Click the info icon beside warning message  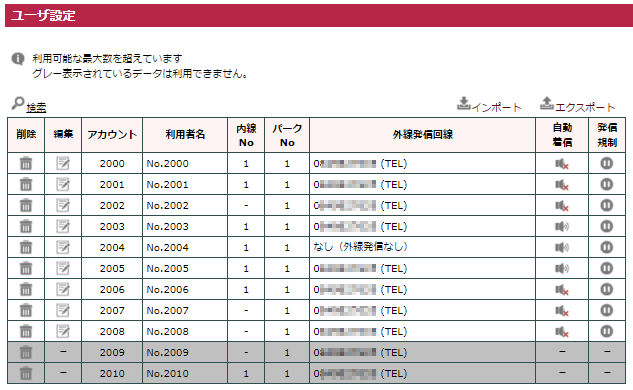pos(18,59)
